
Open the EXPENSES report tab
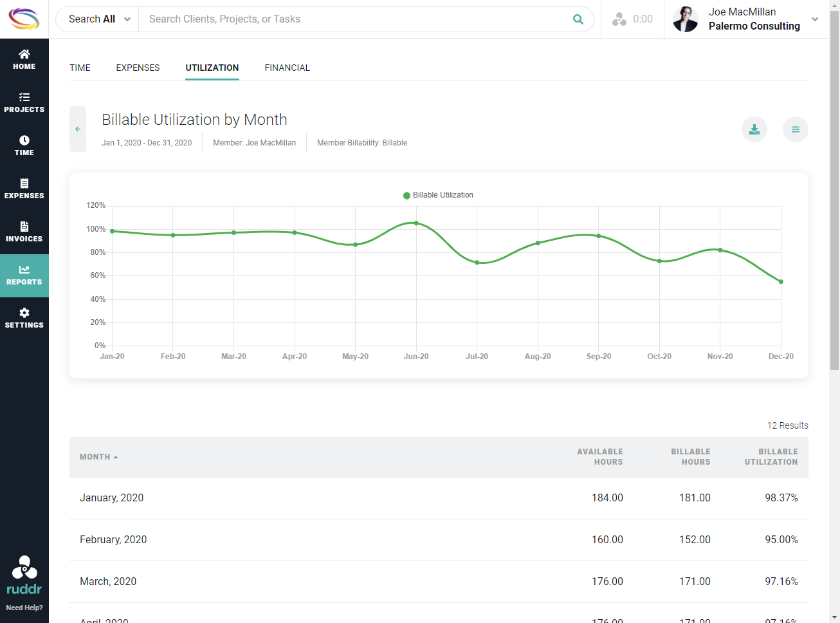137,68
